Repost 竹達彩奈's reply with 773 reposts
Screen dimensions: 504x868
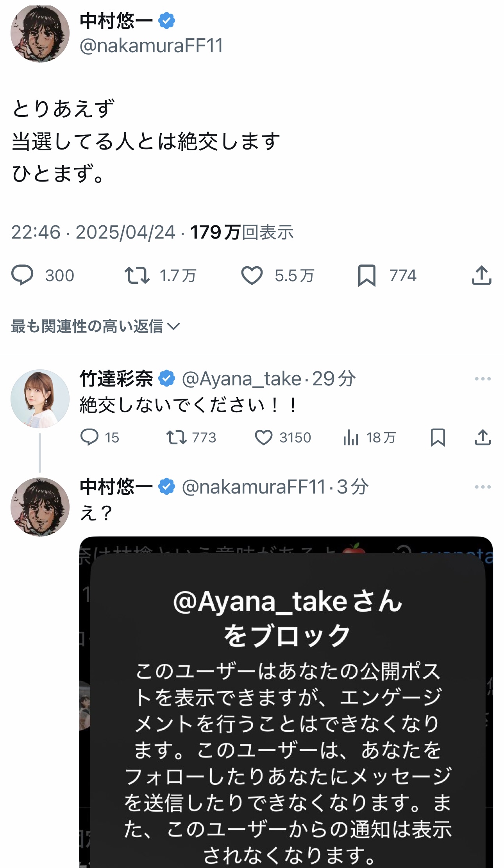click(177, 437)
